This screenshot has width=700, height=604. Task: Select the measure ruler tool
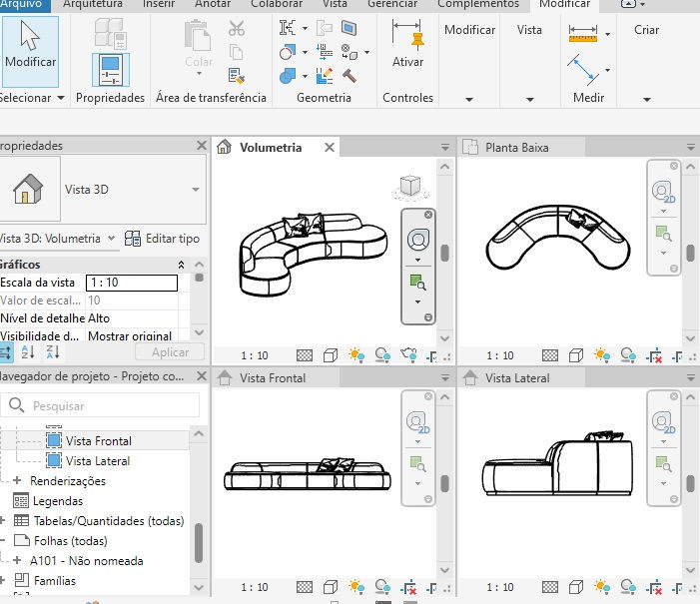point(582,34)
